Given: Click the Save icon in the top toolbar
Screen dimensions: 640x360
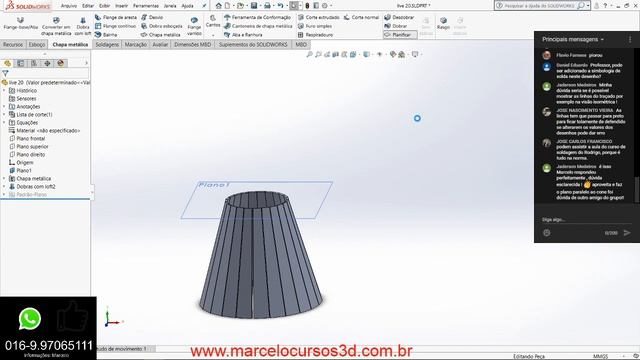Looking at the screenshot, I should tap(254, 6).
